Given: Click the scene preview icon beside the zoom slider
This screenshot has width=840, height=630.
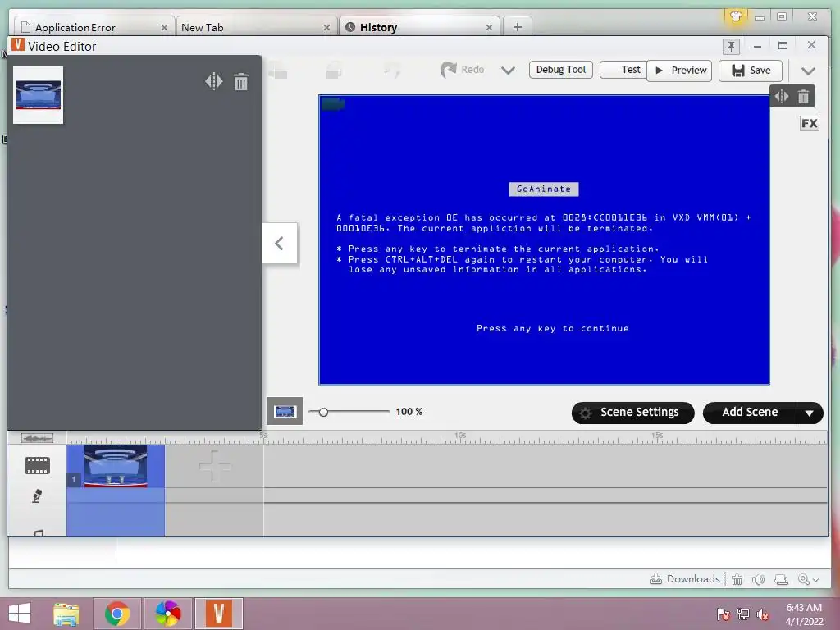Looking at the screenshot, I should 285,412.
